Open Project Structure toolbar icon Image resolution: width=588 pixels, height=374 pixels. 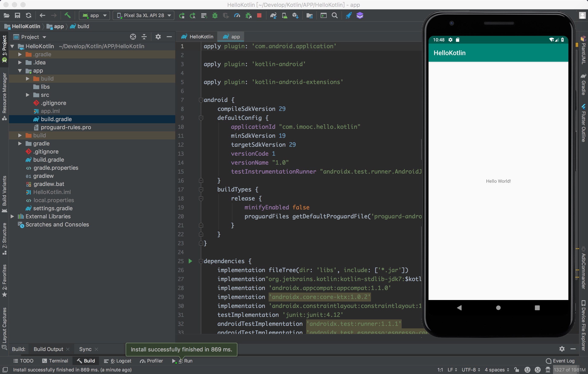coord(309,16)
